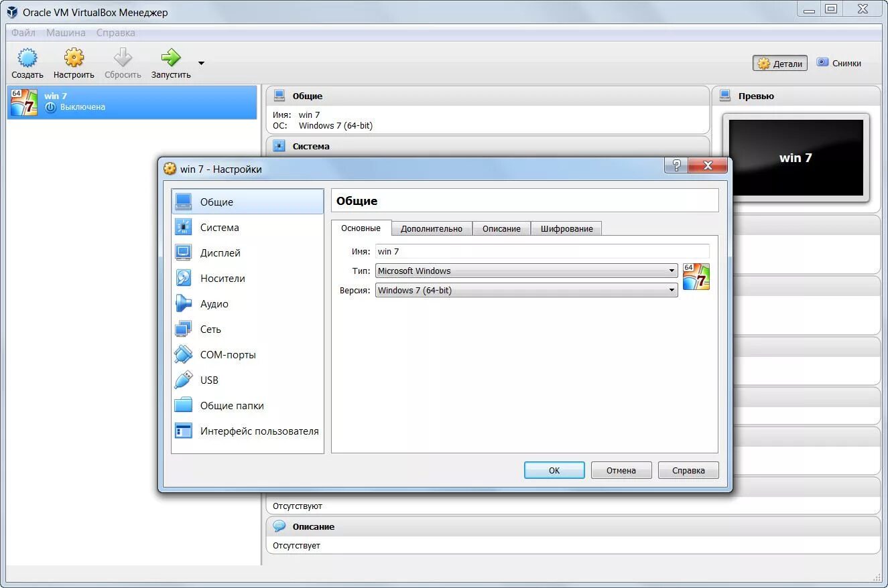Click the Справка button in dialog
888x588 pixels.
[x=688, y=470]
